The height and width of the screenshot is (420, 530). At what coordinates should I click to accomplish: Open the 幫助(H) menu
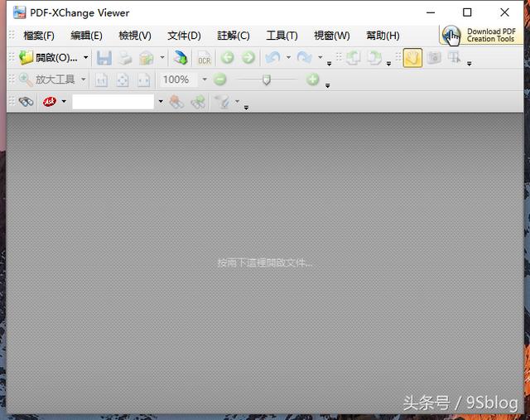coord(383,36)
